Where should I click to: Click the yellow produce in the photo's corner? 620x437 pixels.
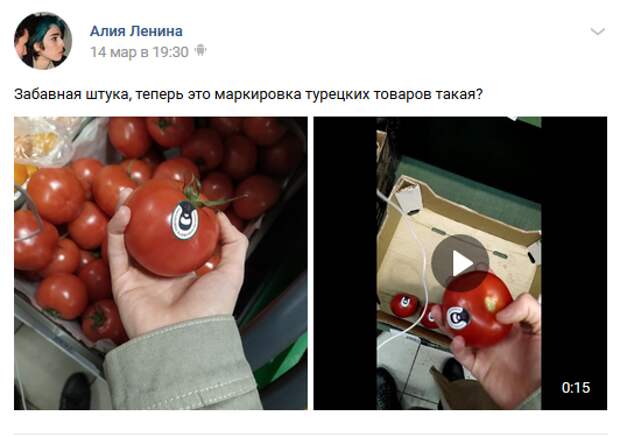[x=24, y=174]
